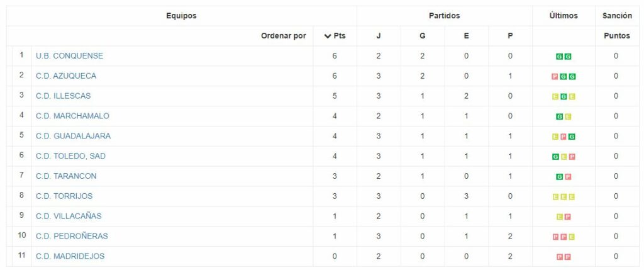Click the green G badge for C.D. Marchamalo

click(x=559, y=116)
